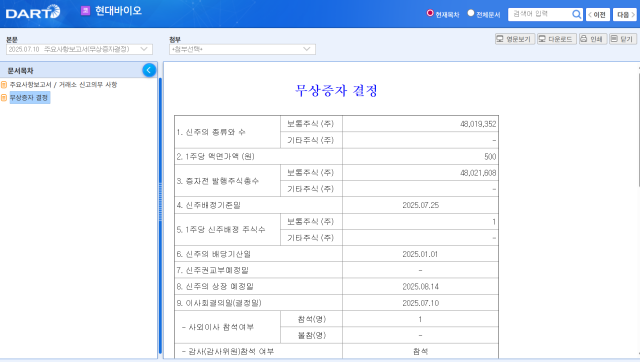Click the row label 4. 신주배정기준일

click(x=209, y=205)
